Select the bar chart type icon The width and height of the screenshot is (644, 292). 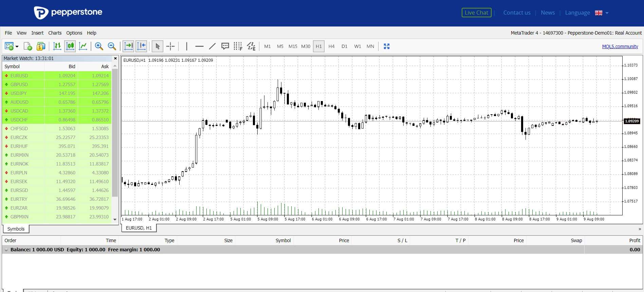coord(57,46)
